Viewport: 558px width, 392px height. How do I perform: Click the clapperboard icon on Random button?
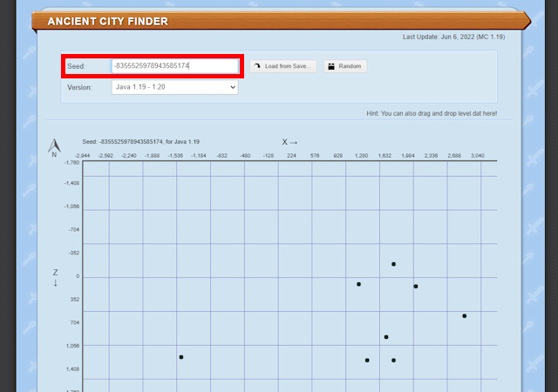[331, 66]
